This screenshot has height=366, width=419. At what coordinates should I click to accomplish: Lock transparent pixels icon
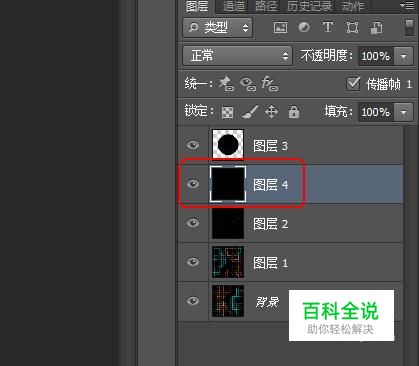[x=227, y=112]
